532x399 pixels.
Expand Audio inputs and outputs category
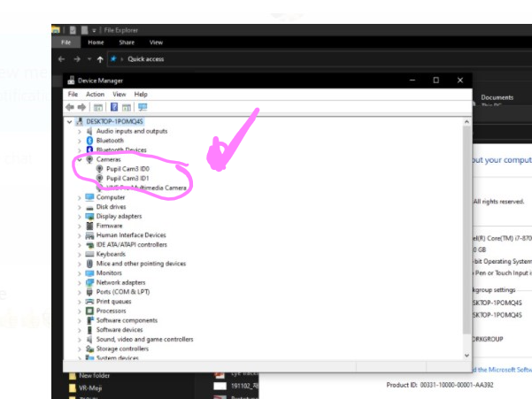point(80,131)
